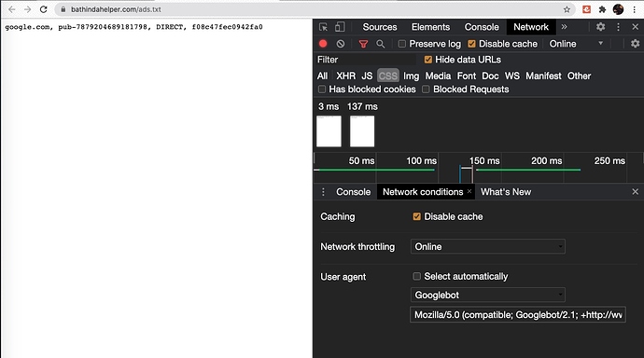Filter requests by Other
Image resolution: width=644 pixels, height=358 pixels.
point(579,76)
